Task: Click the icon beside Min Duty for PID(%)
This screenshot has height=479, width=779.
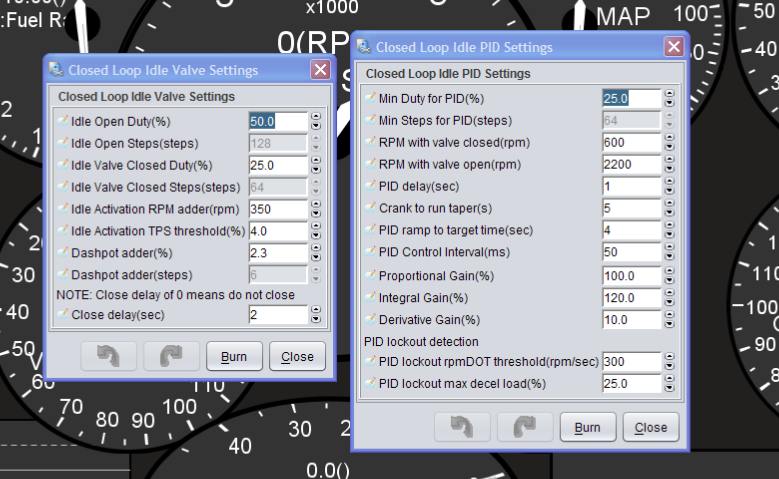Action: tap(371, 98)
